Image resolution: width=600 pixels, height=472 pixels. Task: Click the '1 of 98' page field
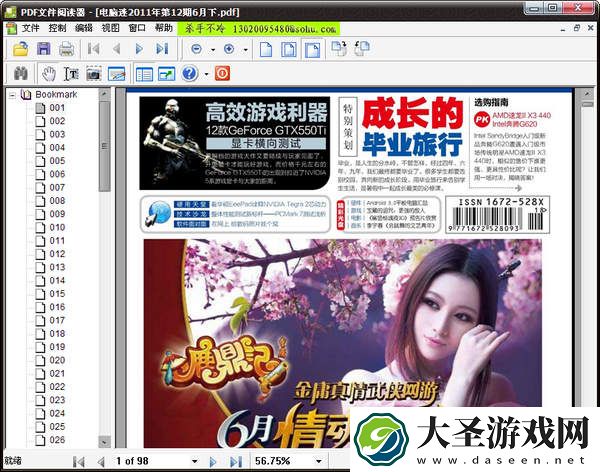[x=152, y=461]
